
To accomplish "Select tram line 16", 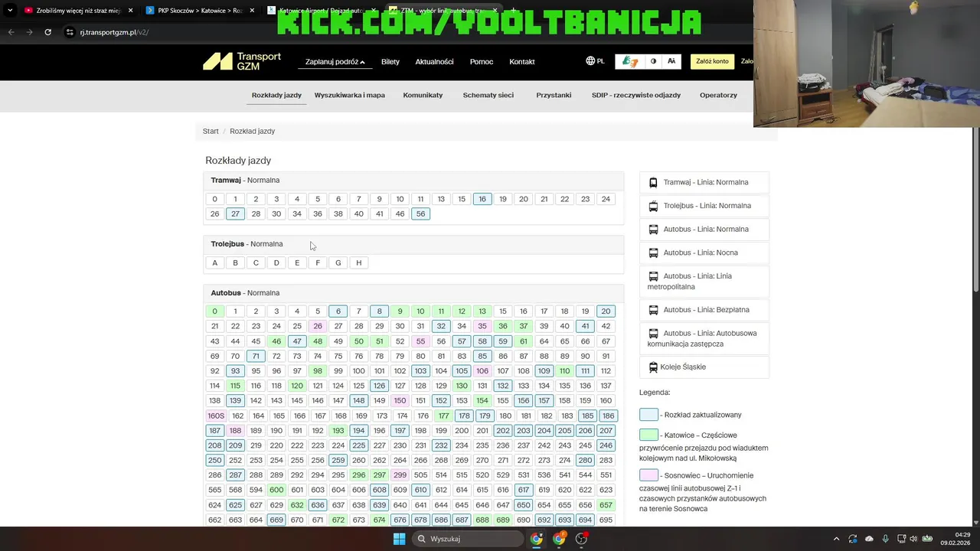I will pos(482,199).
